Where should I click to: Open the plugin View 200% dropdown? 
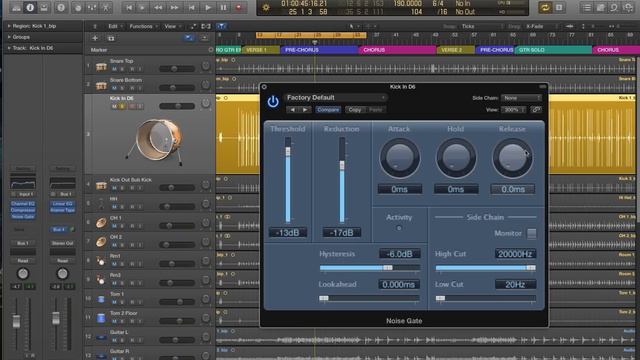[513, 109]
